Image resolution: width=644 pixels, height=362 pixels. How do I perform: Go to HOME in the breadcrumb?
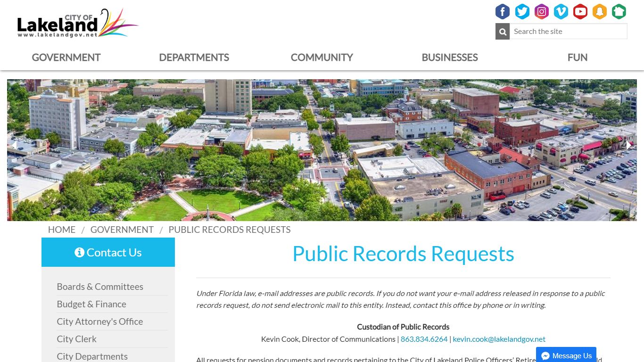(x=62, y=230)
